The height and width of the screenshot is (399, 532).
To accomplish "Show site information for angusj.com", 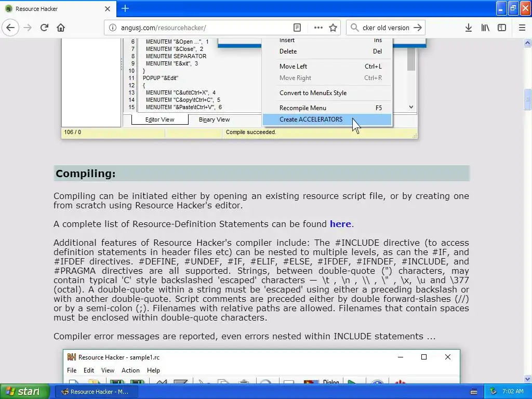I will tap(113, 28).
